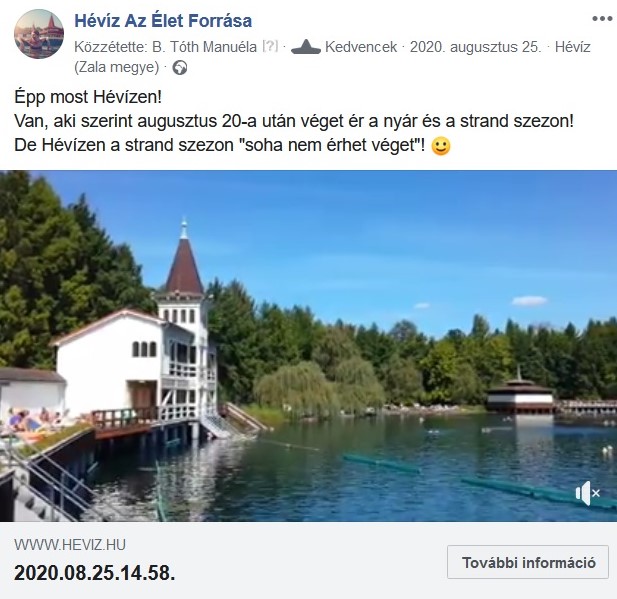Click the B. Tóth Manuéla publisher name
This screenshot has height=599, width=617.
pos(204,47)
